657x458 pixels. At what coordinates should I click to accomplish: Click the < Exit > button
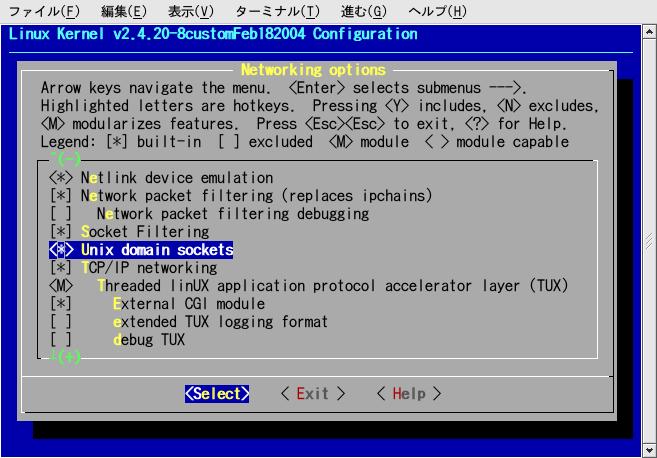[313, 394]
